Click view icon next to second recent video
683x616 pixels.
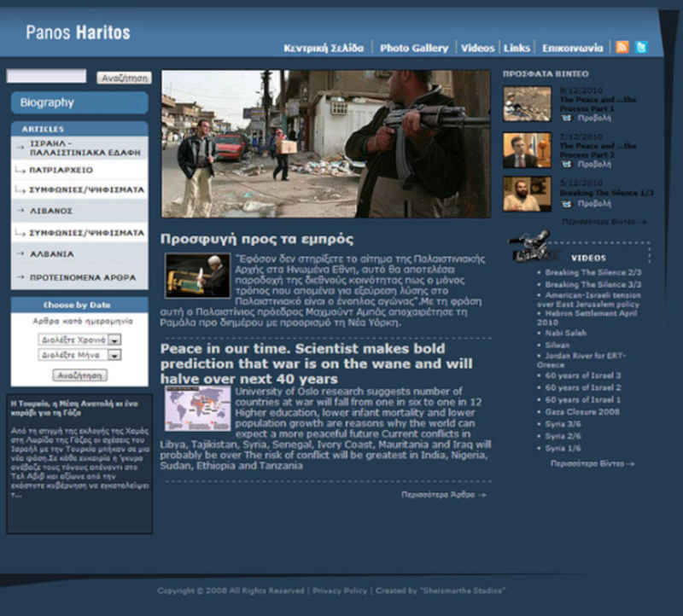(x=566, y=164)
